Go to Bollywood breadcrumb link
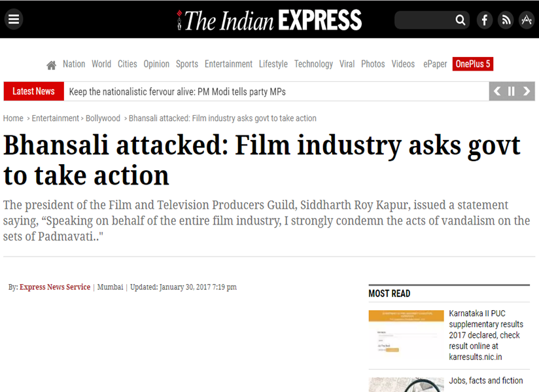The width and height of the screenshot is (539, 392). point(103,118)
